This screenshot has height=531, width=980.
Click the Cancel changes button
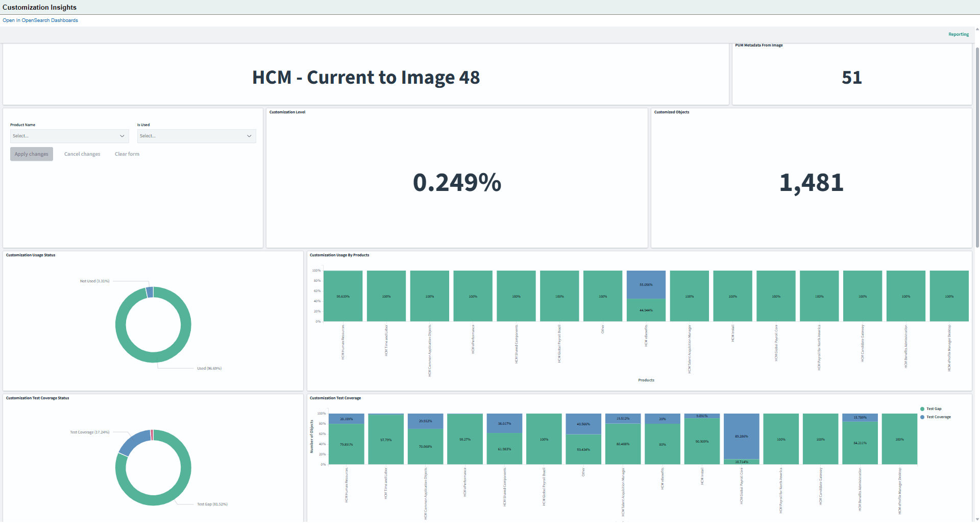pyautogui.click(x=82, y=154)
